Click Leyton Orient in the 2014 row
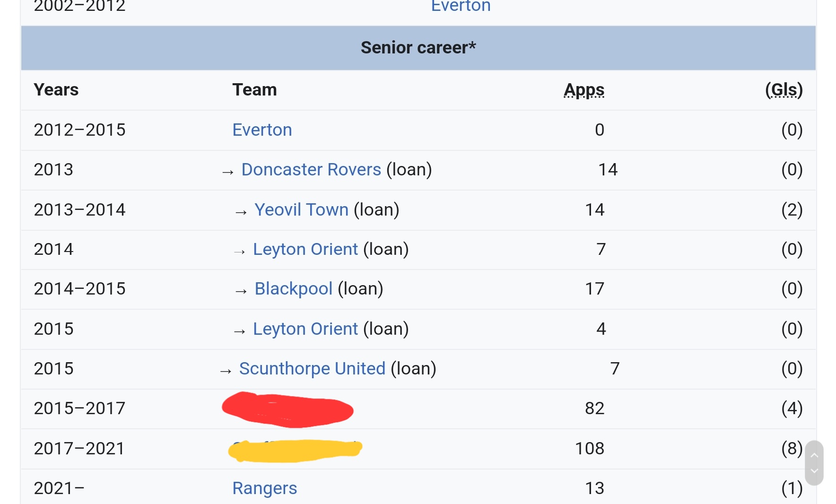 tap(305, 249)
